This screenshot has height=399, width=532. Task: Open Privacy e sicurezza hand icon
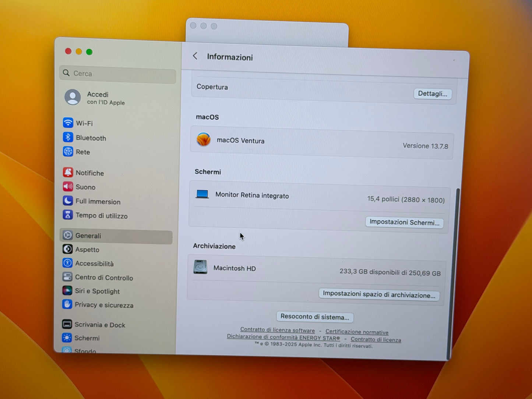click(67, 304)
